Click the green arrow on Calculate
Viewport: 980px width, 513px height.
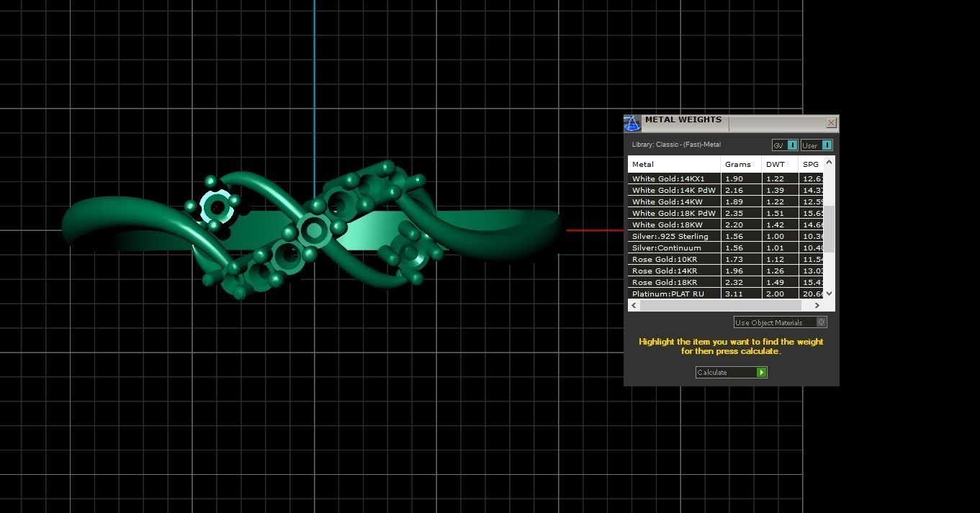click(761, 372)
